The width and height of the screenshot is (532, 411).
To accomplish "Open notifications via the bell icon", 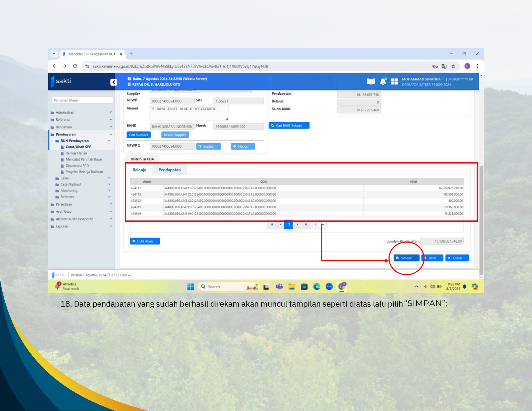I will click(383, 82).
